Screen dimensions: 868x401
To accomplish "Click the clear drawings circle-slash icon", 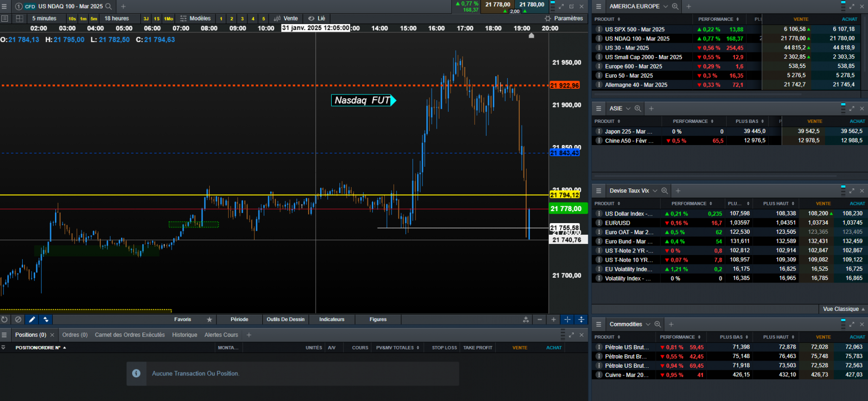I will click(18, 319).
